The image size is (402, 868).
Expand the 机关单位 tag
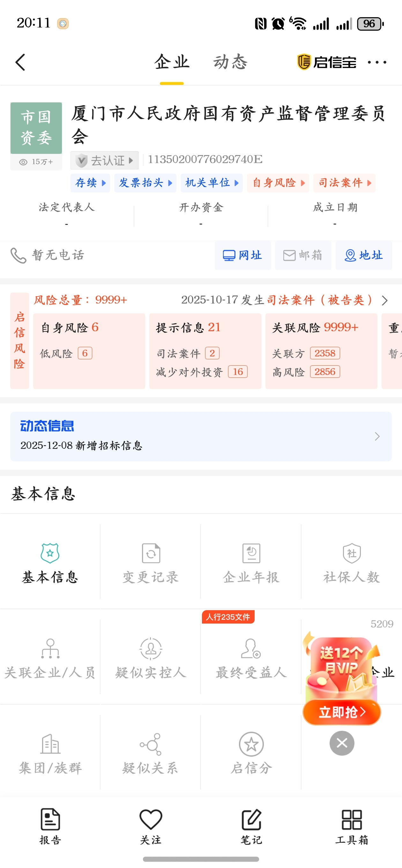coord(212,183)
